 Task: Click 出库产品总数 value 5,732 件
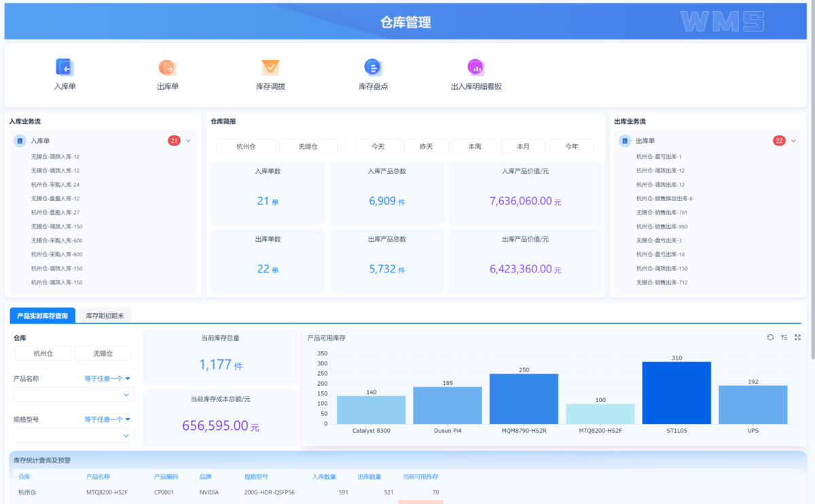(x=387, y=269)
